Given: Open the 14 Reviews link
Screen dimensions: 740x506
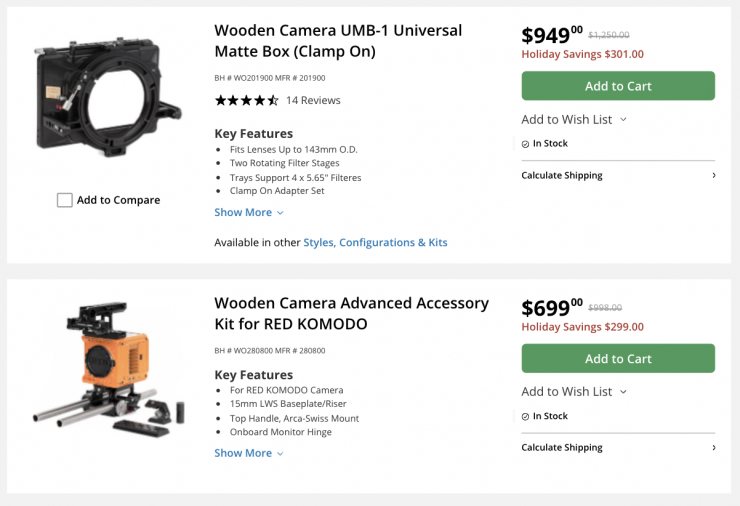Looking at the screenshot, I should 313,100.
